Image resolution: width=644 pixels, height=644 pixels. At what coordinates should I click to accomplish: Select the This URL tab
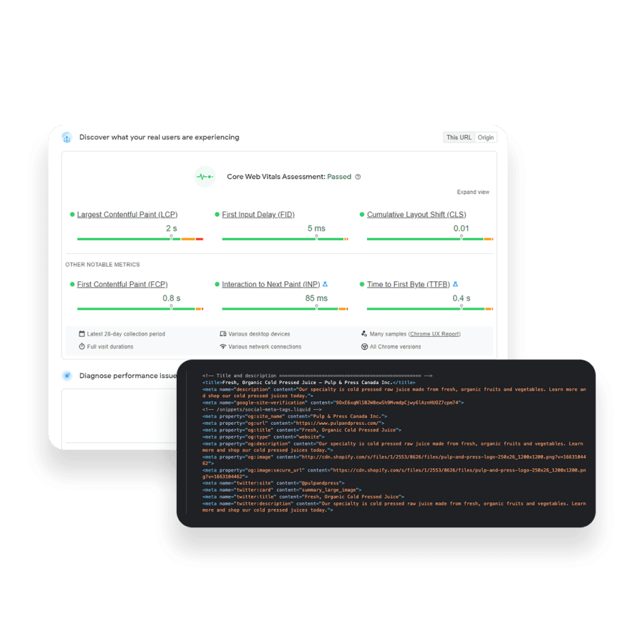click(x=459, y=137)
